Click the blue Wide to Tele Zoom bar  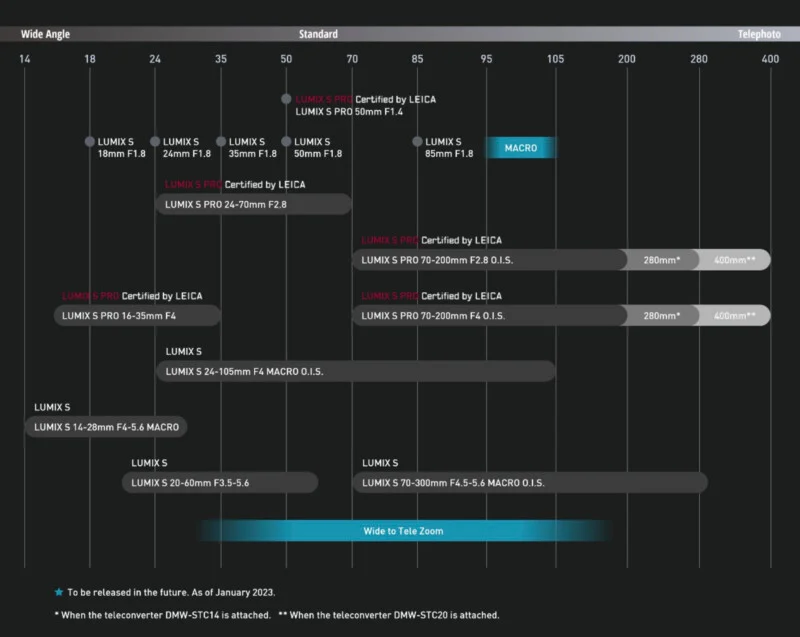403,531
